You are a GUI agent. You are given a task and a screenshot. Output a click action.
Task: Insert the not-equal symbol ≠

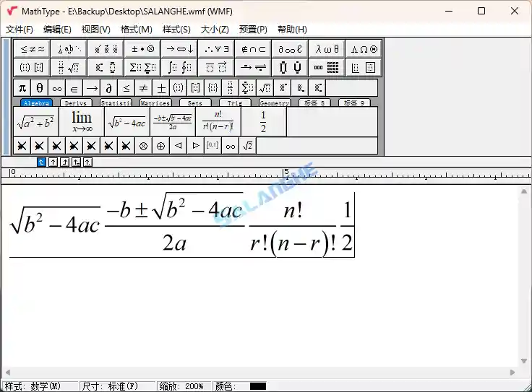143,88
